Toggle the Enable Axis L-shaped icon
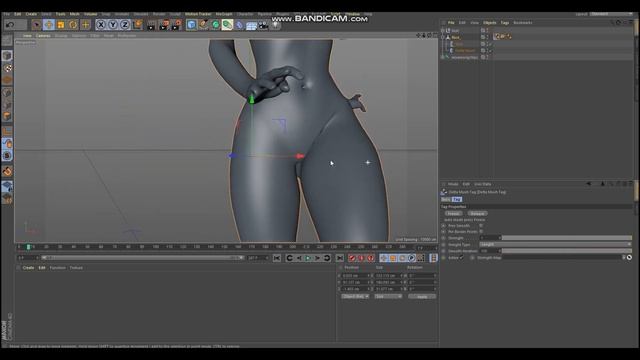 pyautogui.click(x=7, y=131)
